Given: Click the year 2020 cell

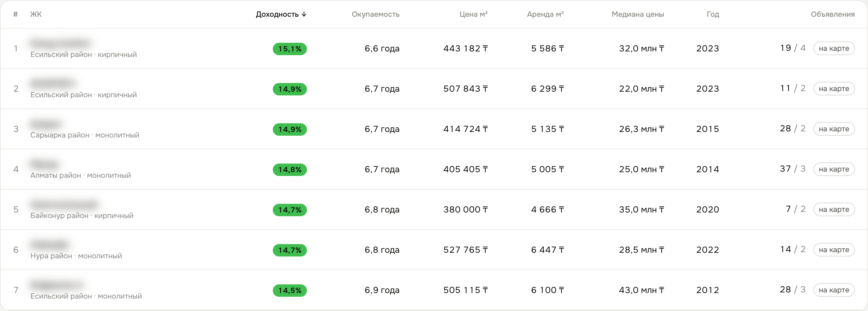Looking at the screenshot, I should [708, 210].
